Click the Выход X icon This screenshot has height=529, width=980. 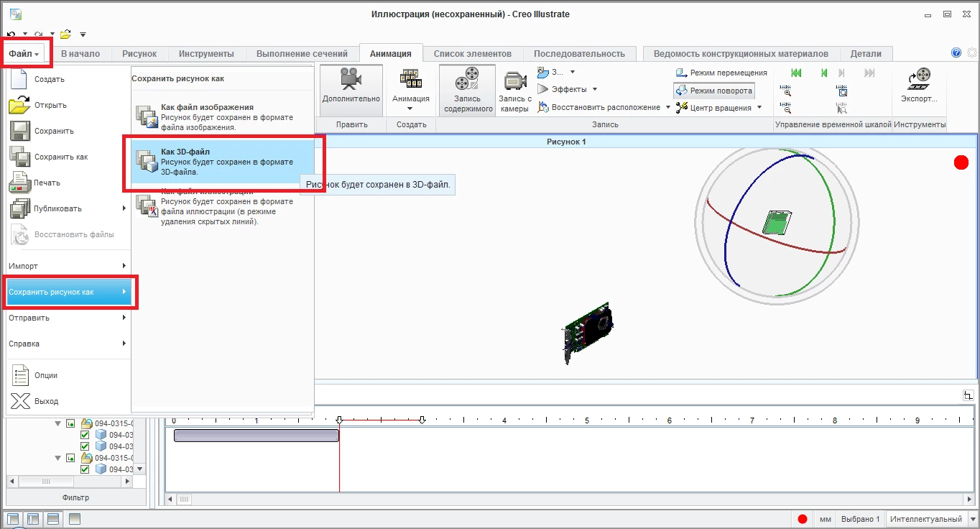[19, 401]
